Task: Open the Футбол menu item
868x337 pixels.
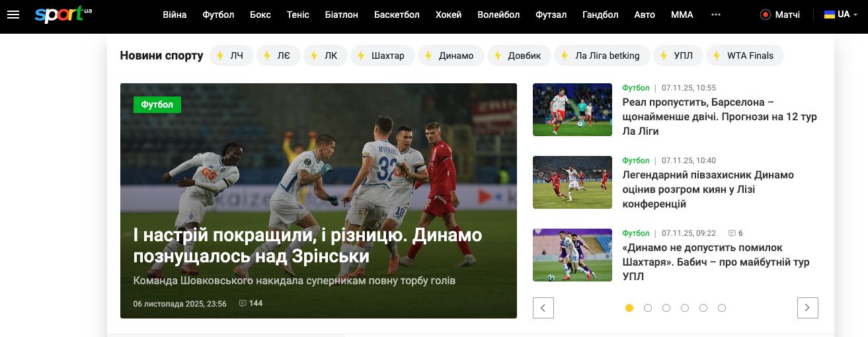Action: [218, 15]
